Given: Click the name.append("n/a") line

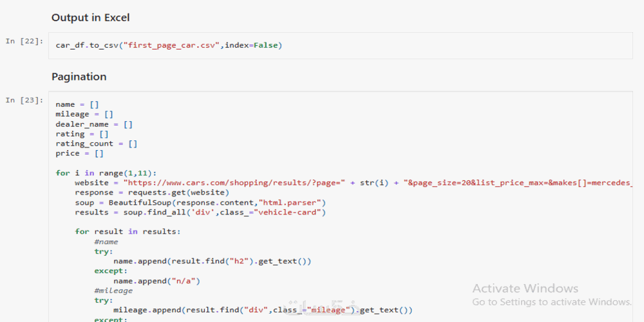Looking at the screenshot, I should point(156,281).
